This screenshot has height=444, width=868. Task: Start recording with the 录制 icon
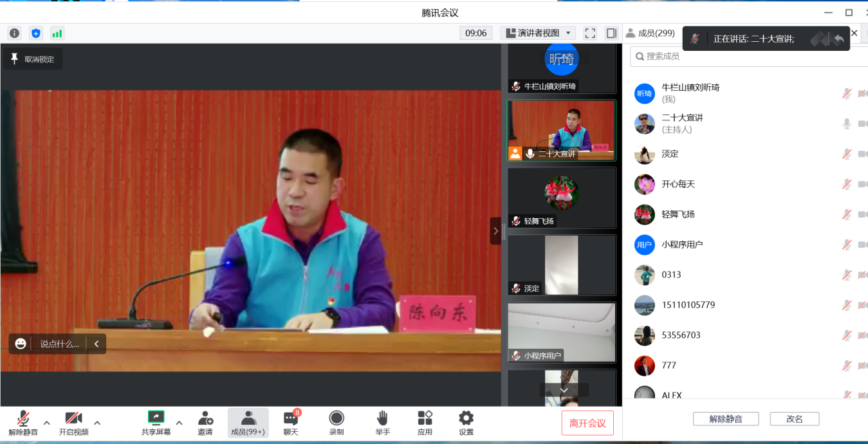pyautogui.click(x=337, y=423)
